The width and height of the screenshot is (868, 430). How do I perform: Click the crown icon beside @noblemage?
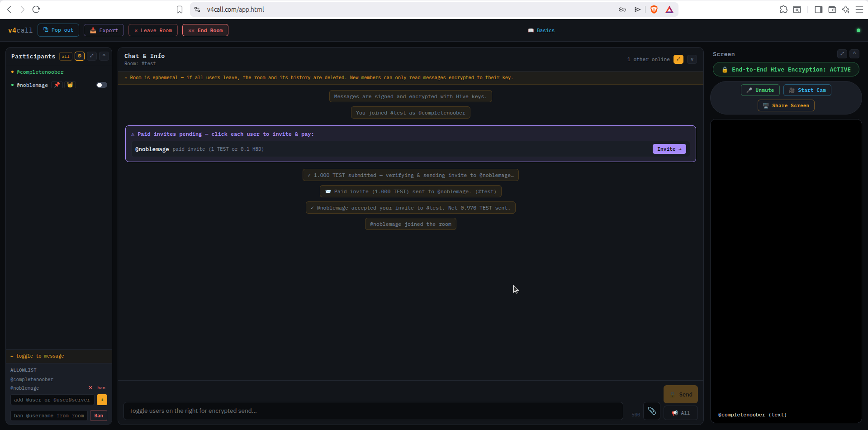(x=70, y=85)
